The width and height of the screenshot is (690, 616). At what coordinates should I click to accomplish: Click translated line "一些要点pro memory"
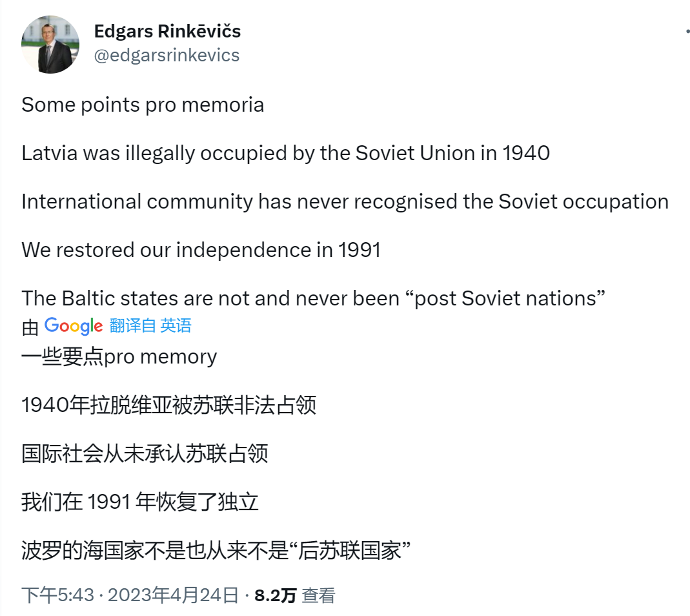tap(119, 357)
